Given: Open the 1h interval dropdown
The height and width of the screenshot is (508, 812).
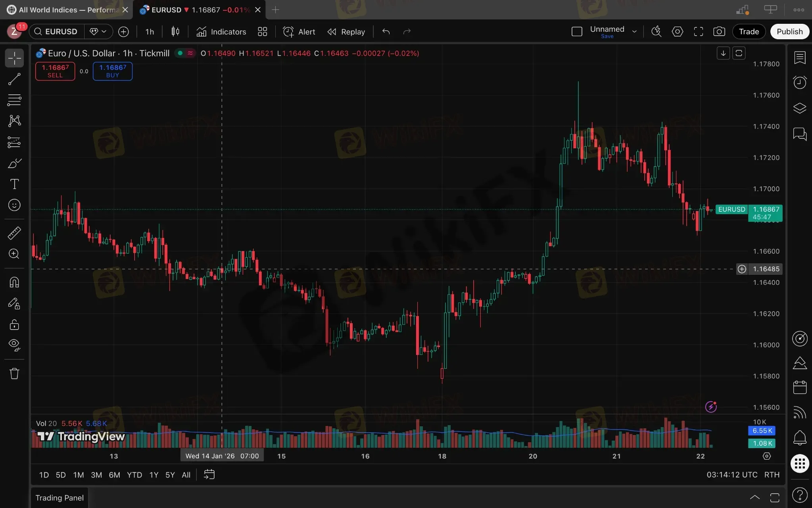Looking at the screenshot, I should tap(150, 32).
